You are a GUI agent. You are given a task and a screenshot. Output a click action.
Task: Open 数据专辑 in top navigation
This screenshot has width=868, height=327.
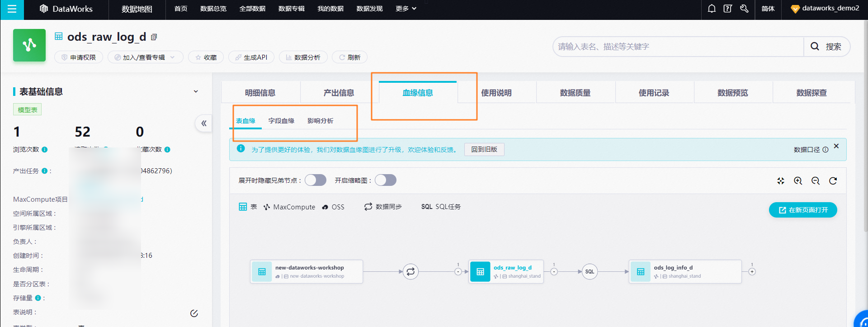[x=292, y=9]
